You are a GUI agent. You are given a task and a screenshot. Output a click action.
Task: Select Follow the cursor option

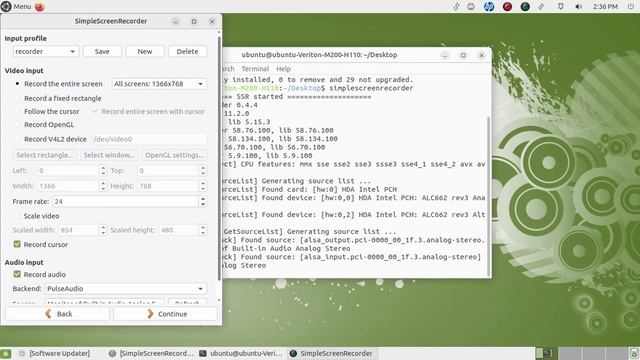47,111
